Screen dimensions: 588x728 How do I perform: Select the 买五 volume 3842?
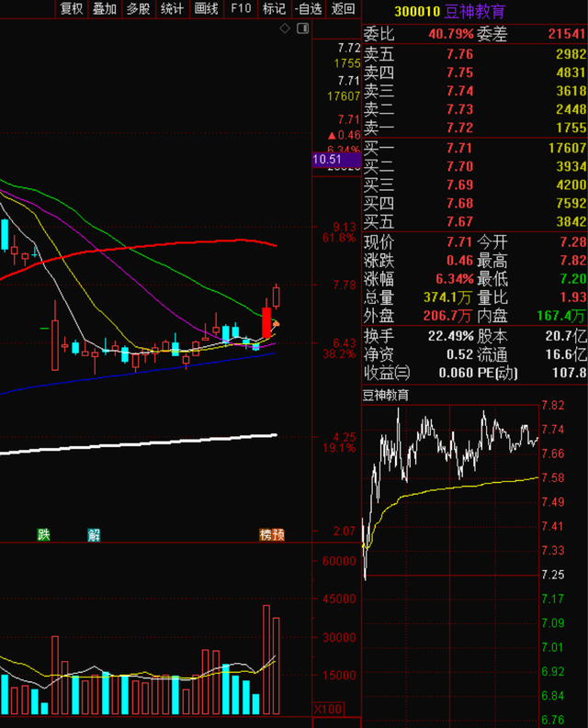[571, 221]
